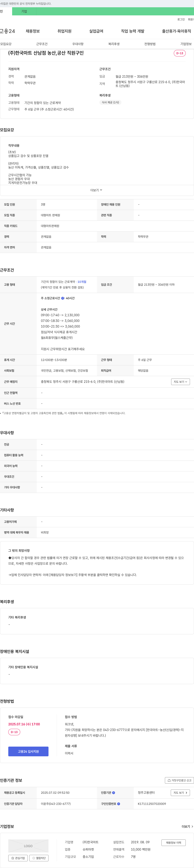Report false ad via 거짓구인광고 신고
Viewport: 194px width, 868px height.
[x=179, y=780]
